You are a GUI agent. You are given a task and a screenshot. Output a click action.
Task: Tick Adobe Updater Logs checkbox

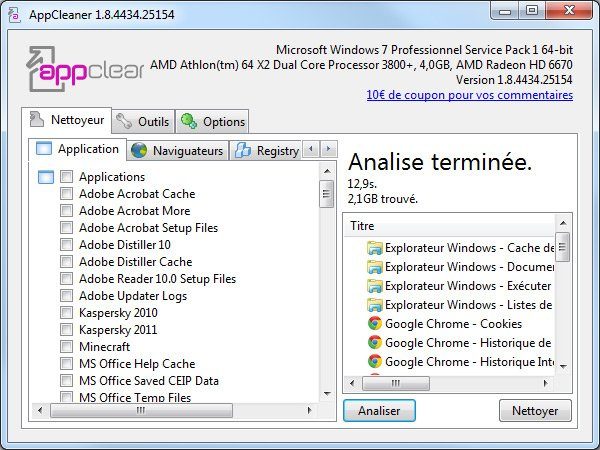click(67, 296)
